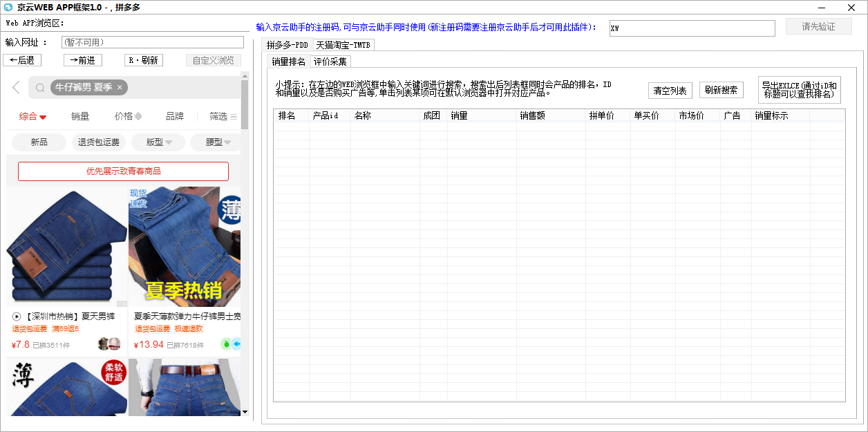This screenshot has width=868, height=432.
Task: Focus the 输入网址 address field
Action: tap(153, 42)
